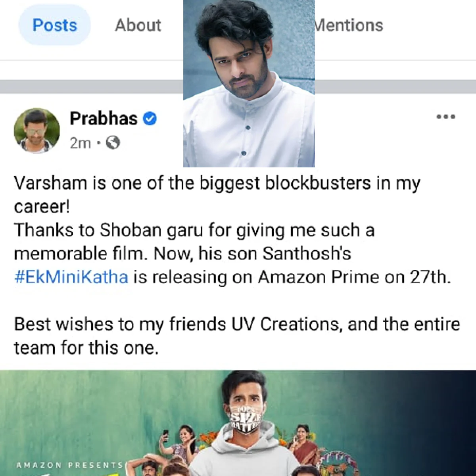Open the post's three-dot options menu
Screen dimensions: 476x476
pos(446,117)
